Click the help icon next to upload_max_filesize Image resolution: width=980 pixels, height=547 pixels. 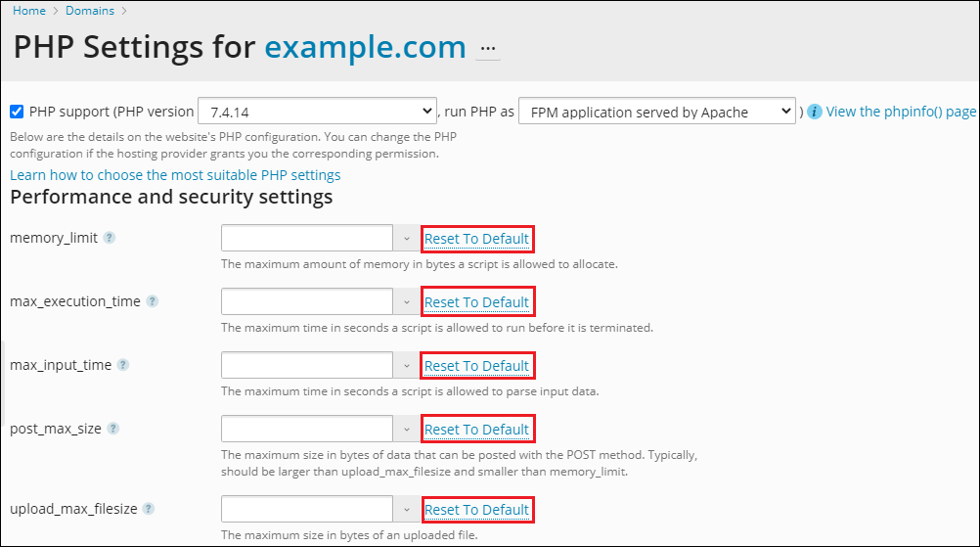(149, 509)
